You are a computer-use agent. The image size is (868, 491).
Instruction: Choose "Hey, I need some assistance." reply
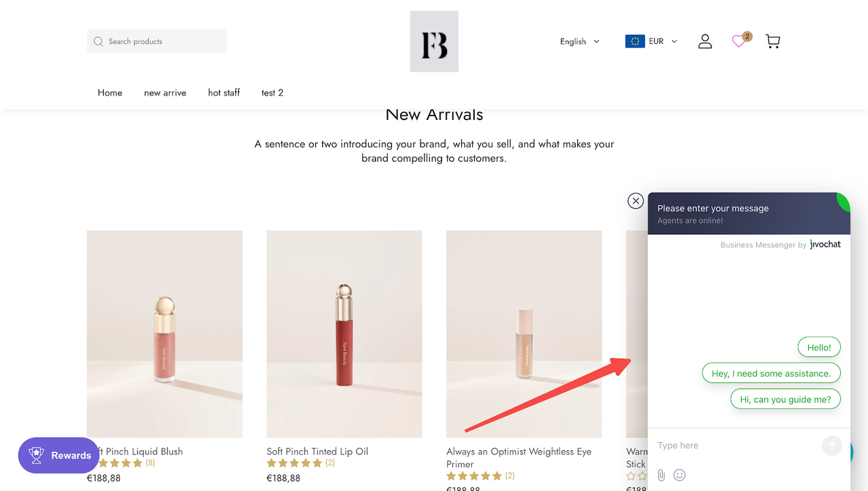pyautogui.click(x=771, y=374)
